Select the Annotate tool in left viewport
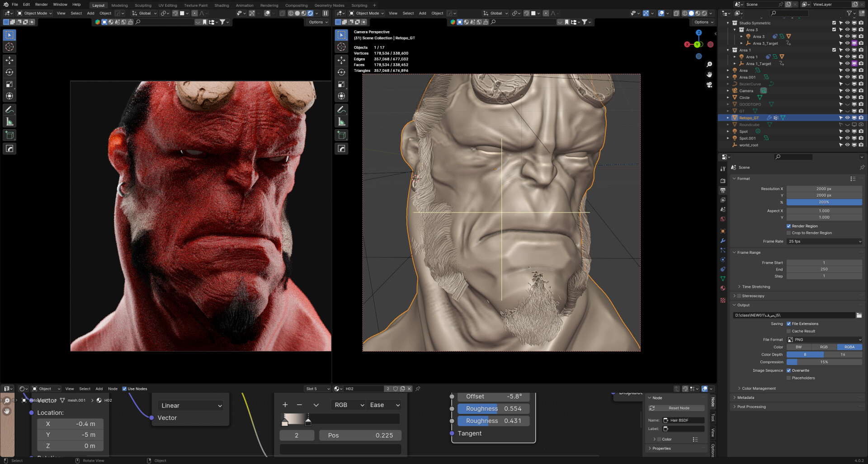Screen dimensions: 868x464 coord(9,110)
